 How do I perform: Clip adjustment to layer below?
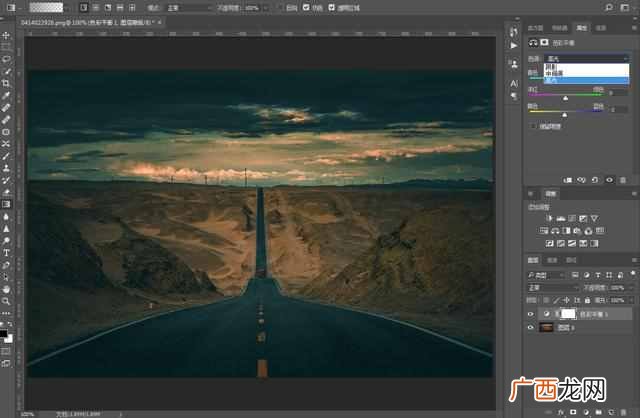(567, 180)
